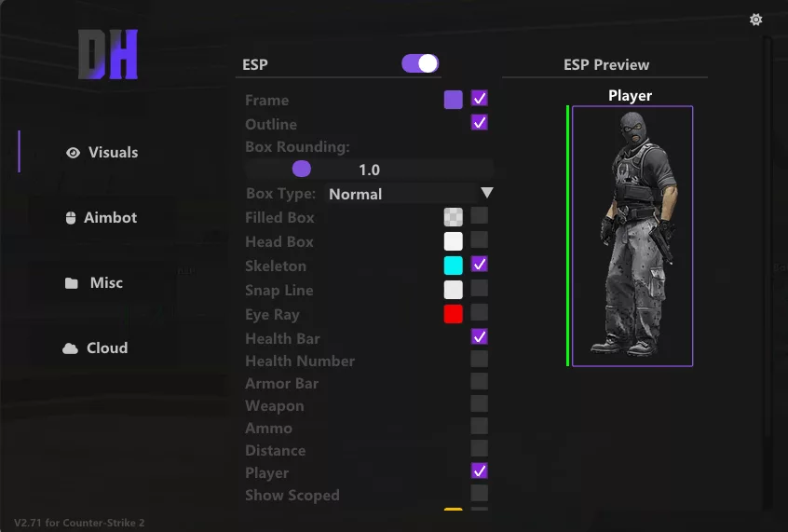Enable the Health Number checkbox
This screenshot has height=532, width=788.
tap(480, 359)
